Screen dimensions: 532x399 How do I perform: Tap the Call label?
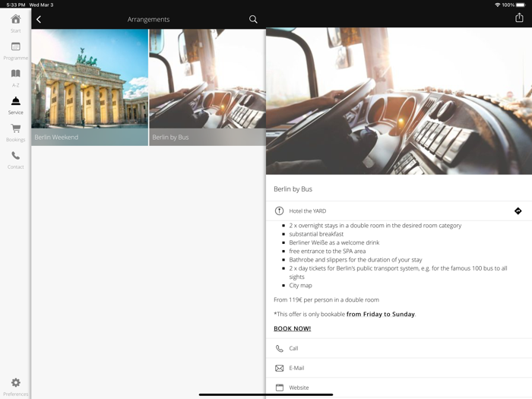(293, 348)
